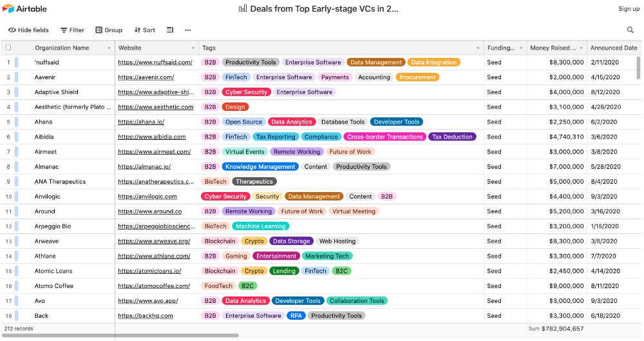Click the 212 records count
644x341 pixels.
point(19,329)
